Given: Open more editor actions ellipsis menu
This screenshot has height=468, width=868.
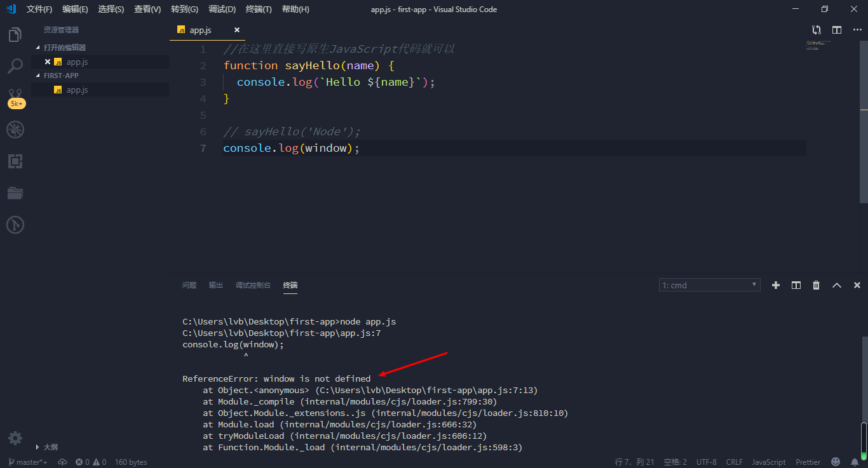Looking at the screenshot, I should coord(857,30).
